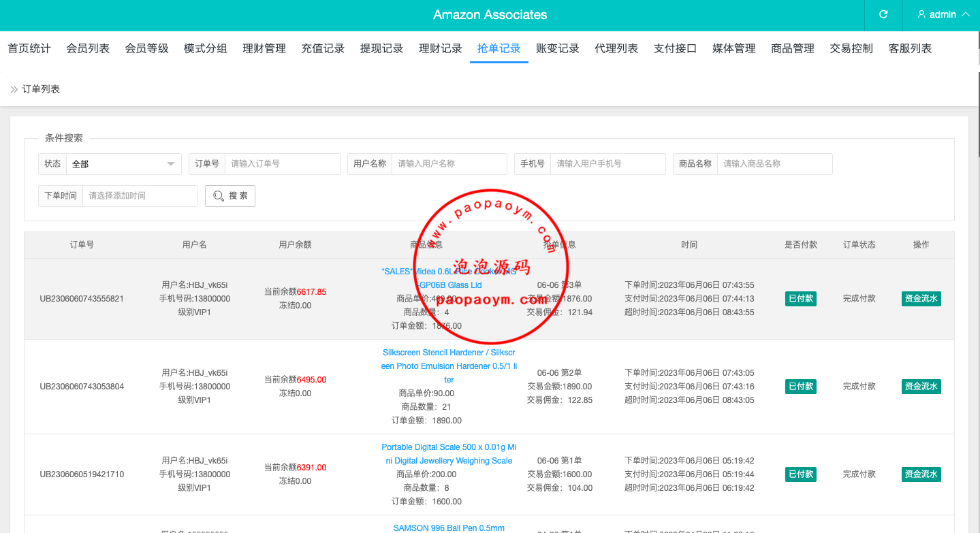The width and height of the screenshot is (980, 533).
Task: Open Silkscreen Stencil Hardener product link
Action: (x=449, y=366)
